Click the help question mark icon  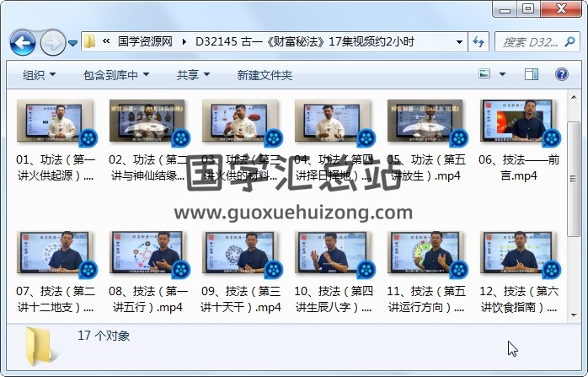tap(560, 75)
